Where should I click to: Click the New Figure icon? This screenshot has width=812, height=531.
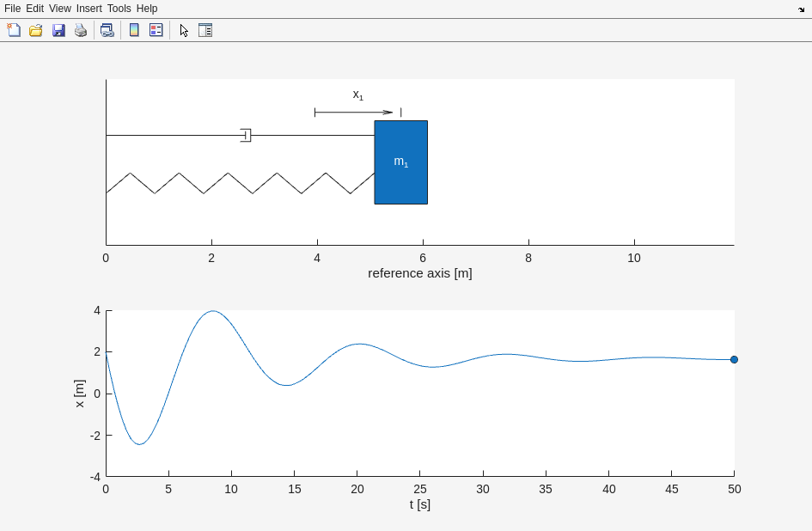tap(14, 30)
